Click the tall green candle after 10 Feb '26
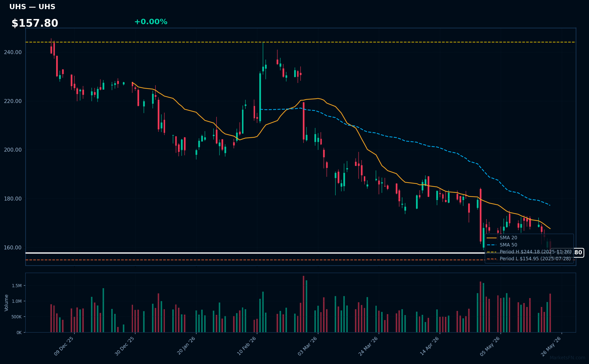The width and height of the screenshot is (589, 364). tap(260, 97)
